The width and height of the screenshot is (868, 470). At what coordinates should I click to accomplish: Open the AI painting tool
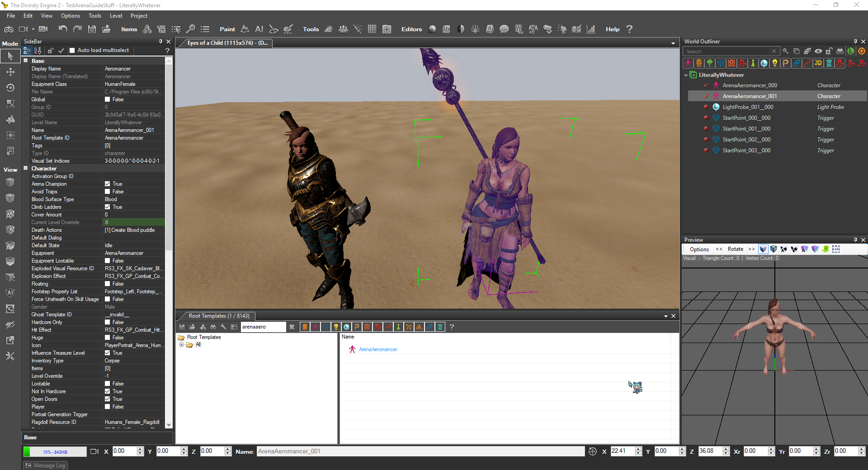click(x=259, y=29)
